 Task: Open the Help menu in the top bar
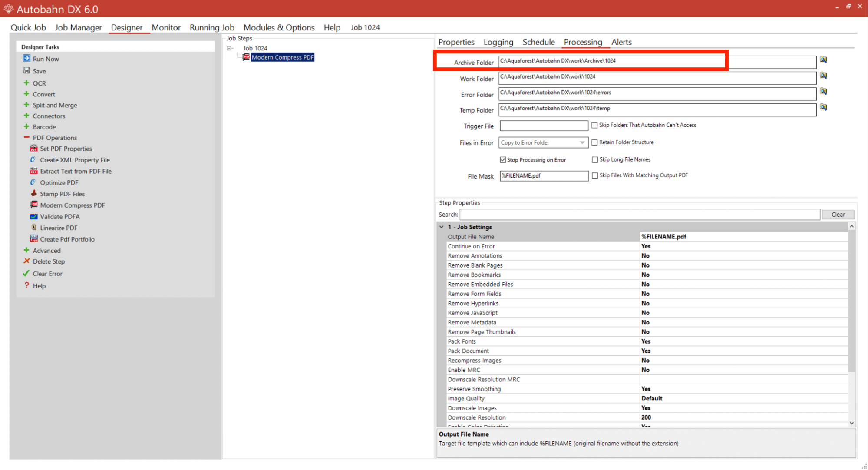point(332,27)
